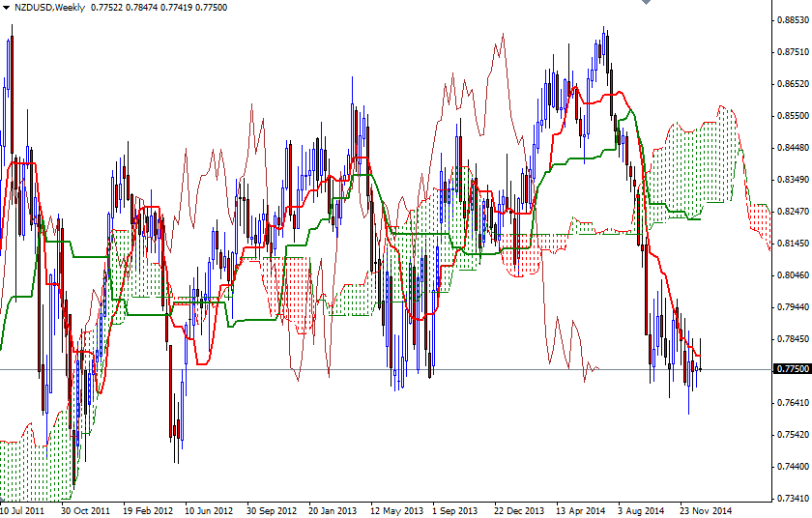The image size is (812, 518).
Task: Click the 10 Jun 2012 date label
Action: [x=209, y=511]
